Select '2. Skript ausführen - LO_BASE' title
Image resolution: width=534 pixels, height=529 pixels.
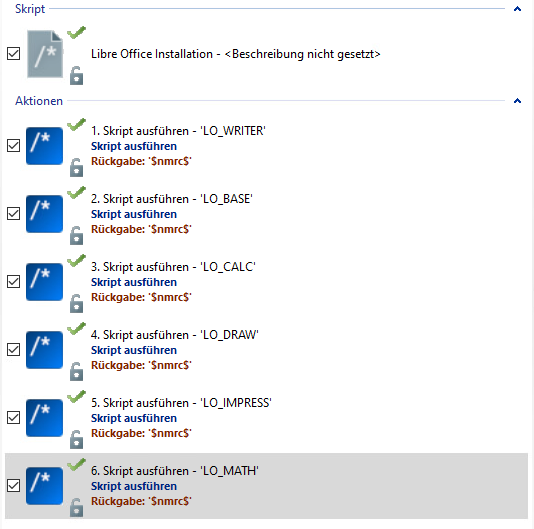coord(172,199)
